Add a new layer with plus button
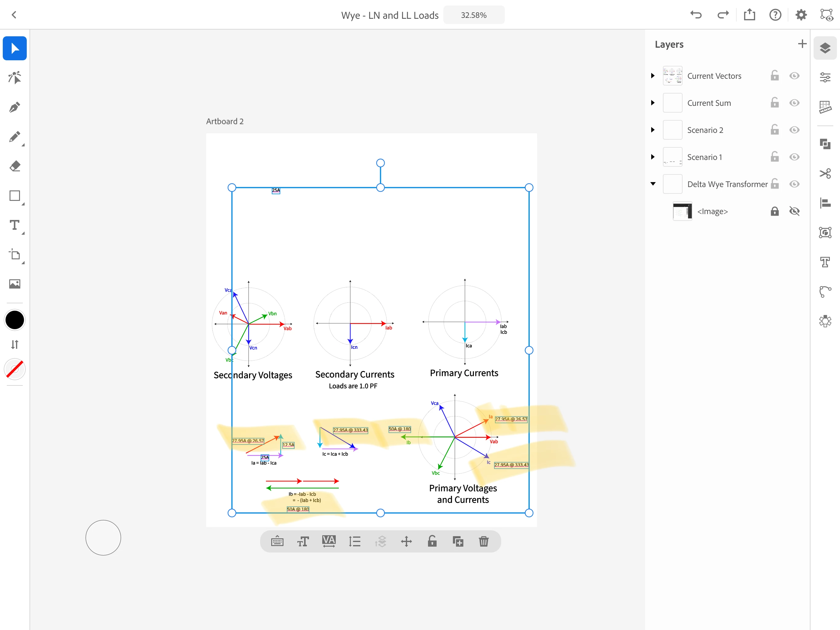 [802, 44]
